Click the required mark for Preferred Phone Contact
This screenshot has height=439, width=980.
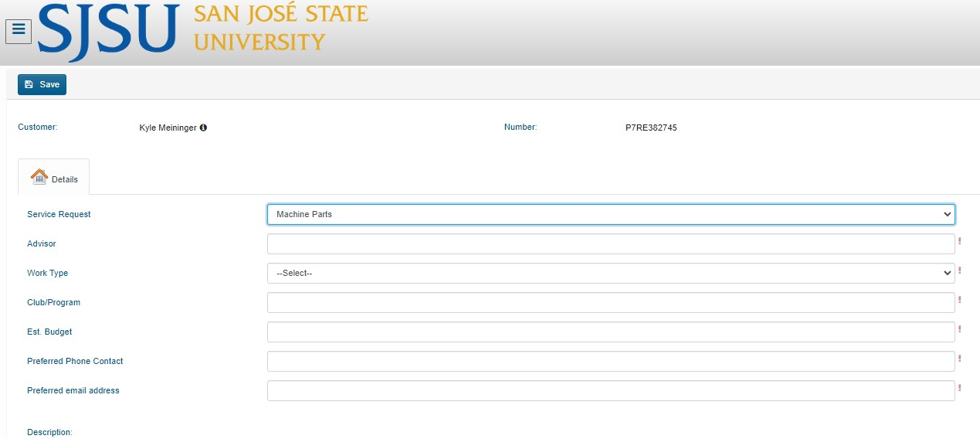959,359
